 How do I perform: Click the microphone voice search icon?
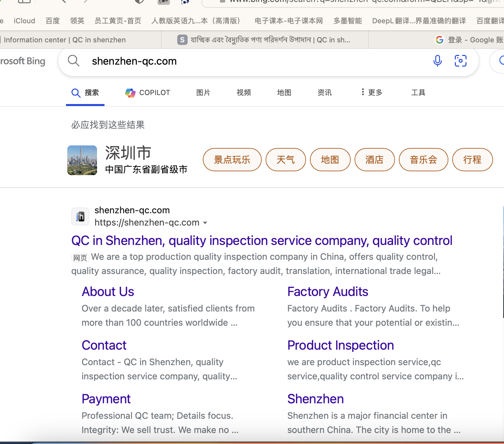point(437,61)
